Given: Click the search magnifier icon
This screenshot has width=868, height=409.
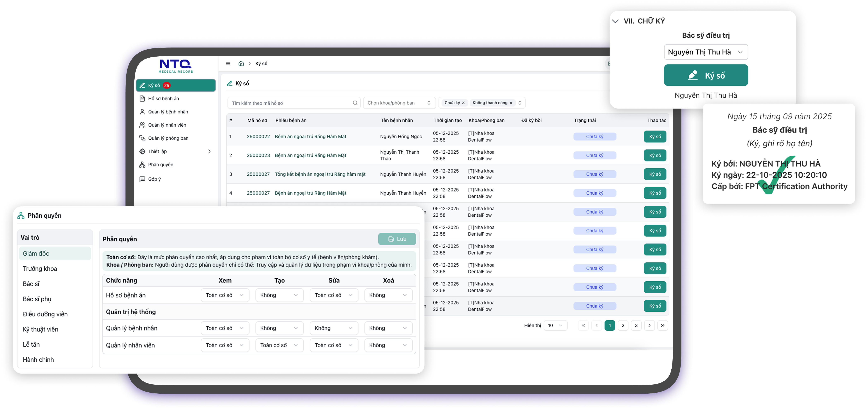Looking at the screenshot, I should [x=355, y=103].
